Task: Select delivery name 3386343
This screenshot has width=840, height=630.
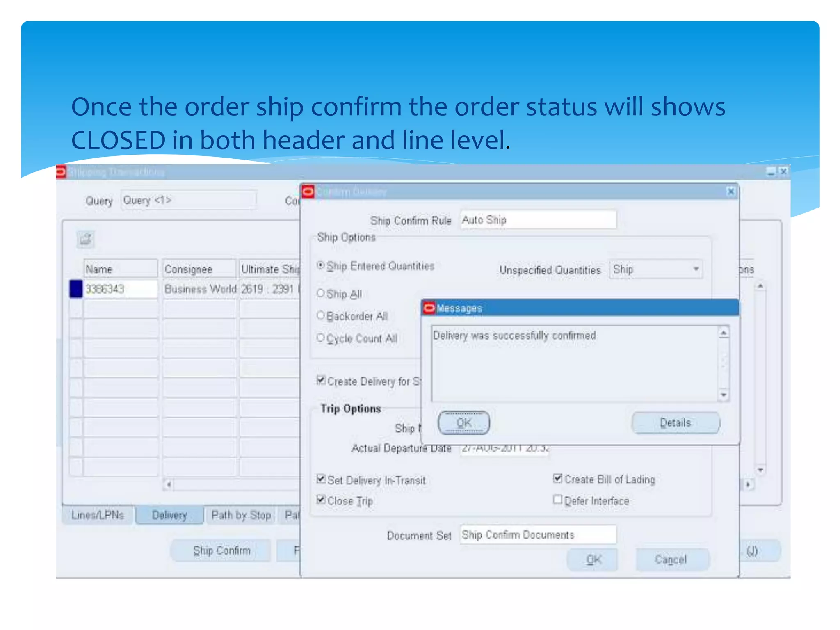Action: [121, 289]
